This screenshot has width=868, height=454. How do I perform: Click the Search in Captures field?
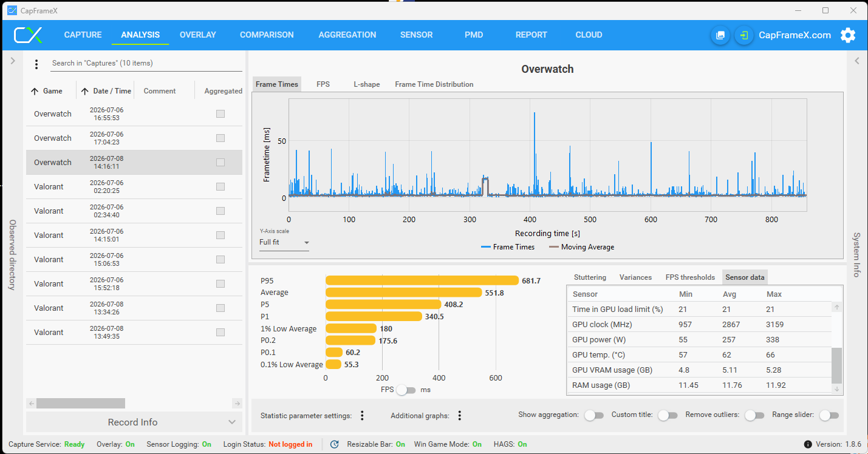[x=146, y=63]
